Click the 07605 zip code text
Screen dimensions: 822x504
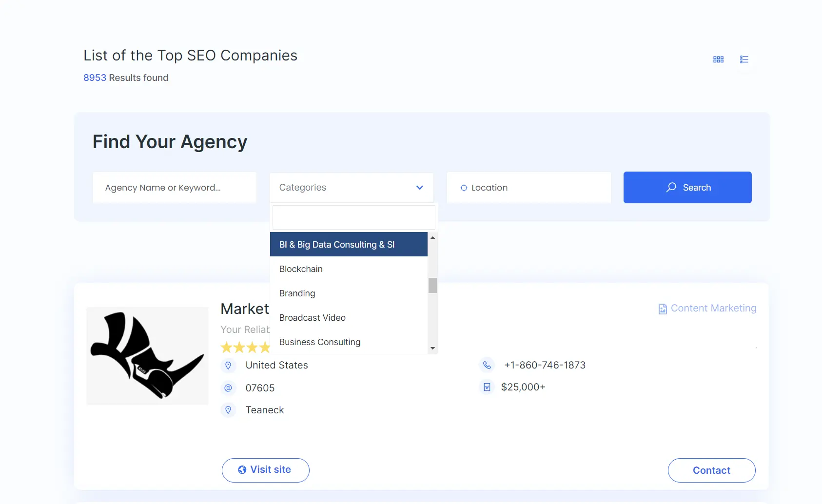click(260, 388)
